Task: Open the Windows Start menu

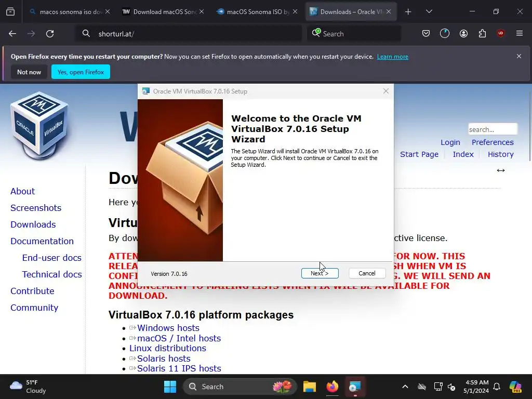Action: pyautogui.click(x=170, y=387)
